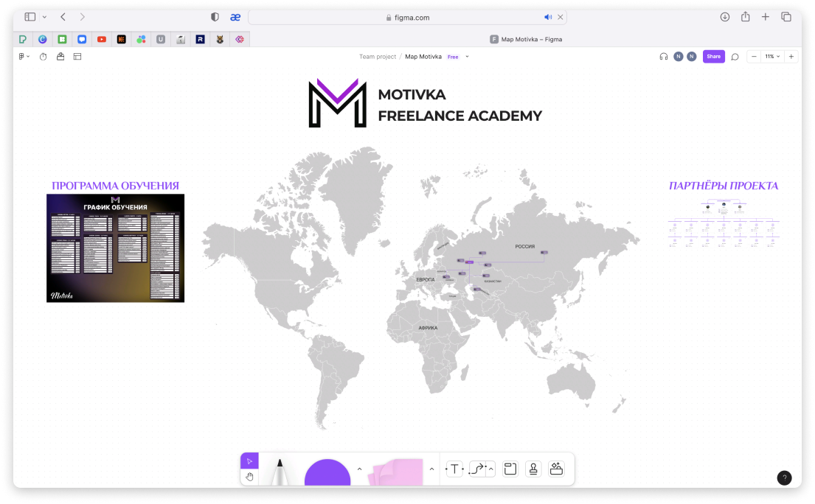
Task: Select the partners organization chart diagram
Action: (x=724, y=223)
